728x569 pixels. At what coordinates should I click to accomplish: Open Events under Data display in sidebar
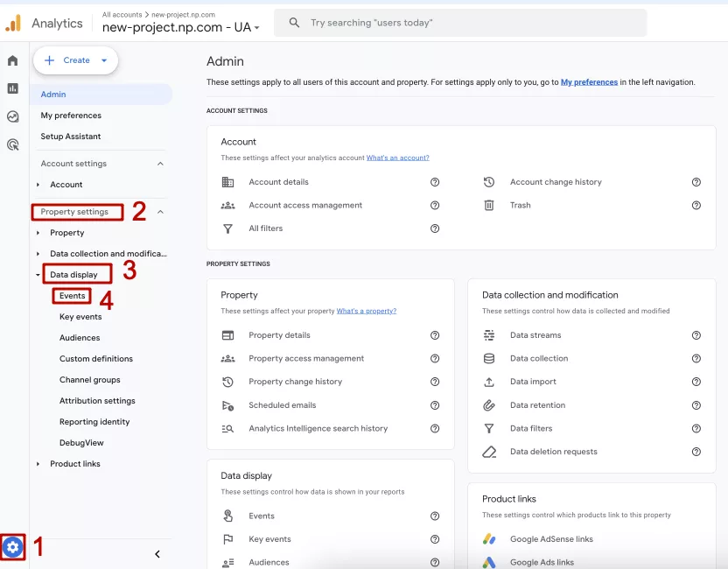point(72,296)
